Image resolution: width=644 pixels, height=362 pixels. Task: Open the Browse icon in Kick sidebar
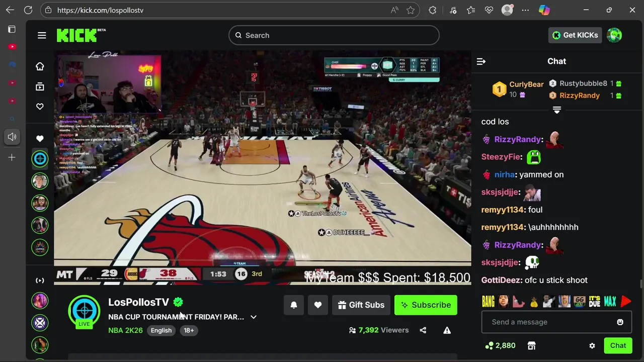point(40,86)
